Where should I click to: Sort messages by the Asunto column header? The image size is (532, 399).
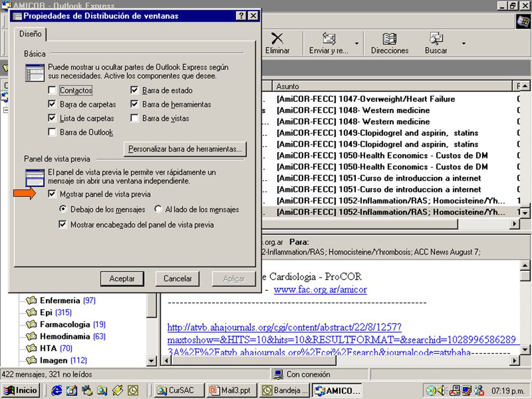(392, 86)
